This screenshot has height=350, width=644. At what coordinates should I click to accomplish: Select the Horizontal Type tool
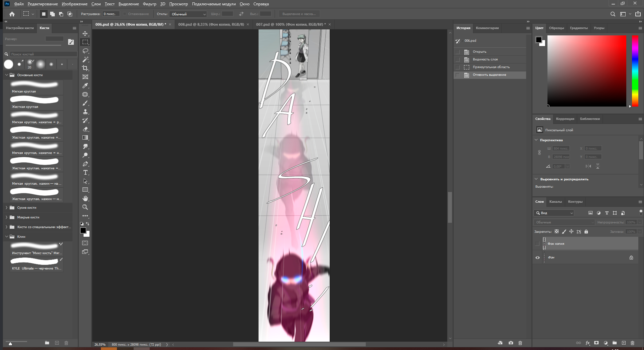(x=85, y=172)
